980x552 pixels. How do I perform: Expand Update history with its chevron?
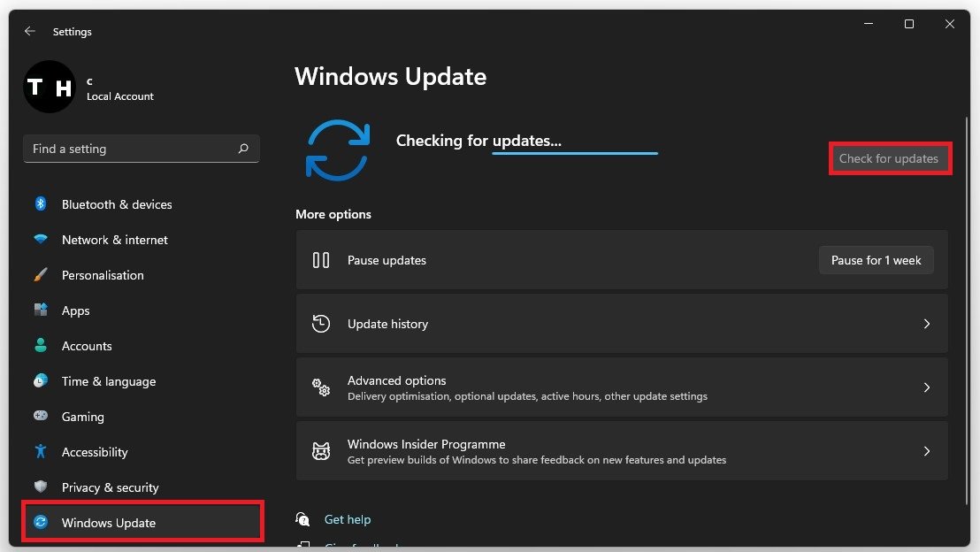[926, 324]
